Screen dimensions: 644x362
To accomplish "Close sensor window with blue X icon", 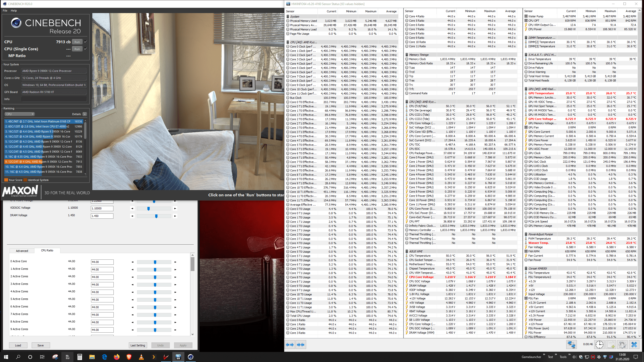I will (x=634, y=344).
